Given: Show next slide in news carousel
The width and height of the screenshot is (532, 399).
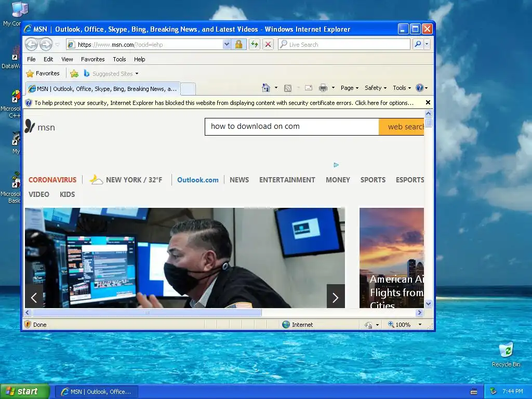Looking at the screenshot, I should coord(336,298).
